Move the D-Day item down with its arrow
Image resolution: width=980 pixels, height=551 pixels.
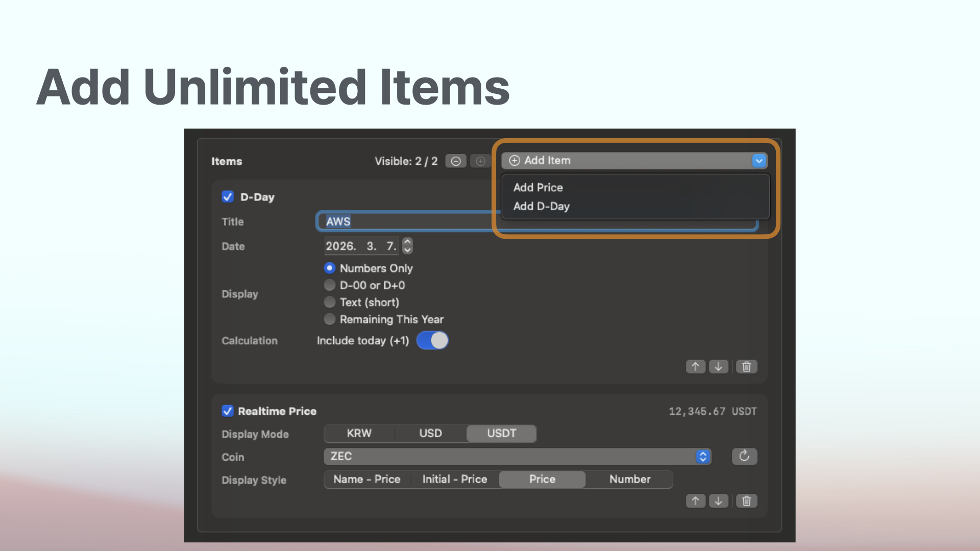pos(718,366)
